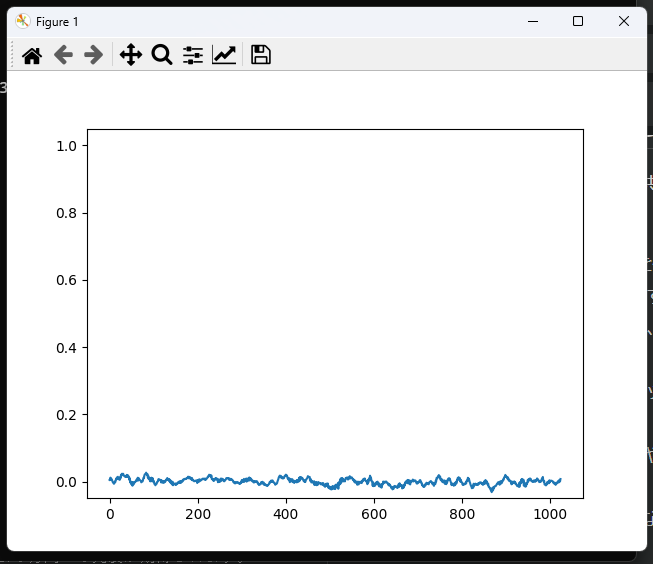Click the Matplotlib Figure 1 window icon
The image size is (653, 564).
point(22,21)
